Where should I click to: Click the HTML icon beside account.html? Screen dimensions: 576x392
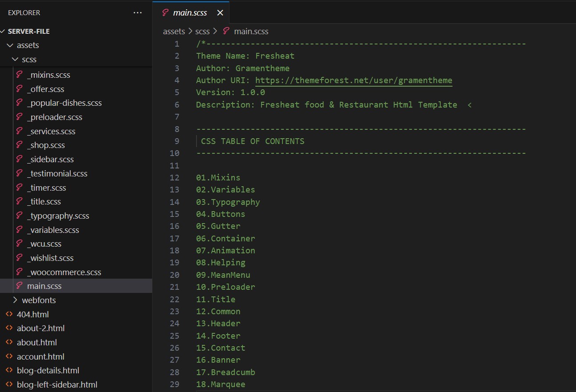pyautogui.click(x=9, y=356)
